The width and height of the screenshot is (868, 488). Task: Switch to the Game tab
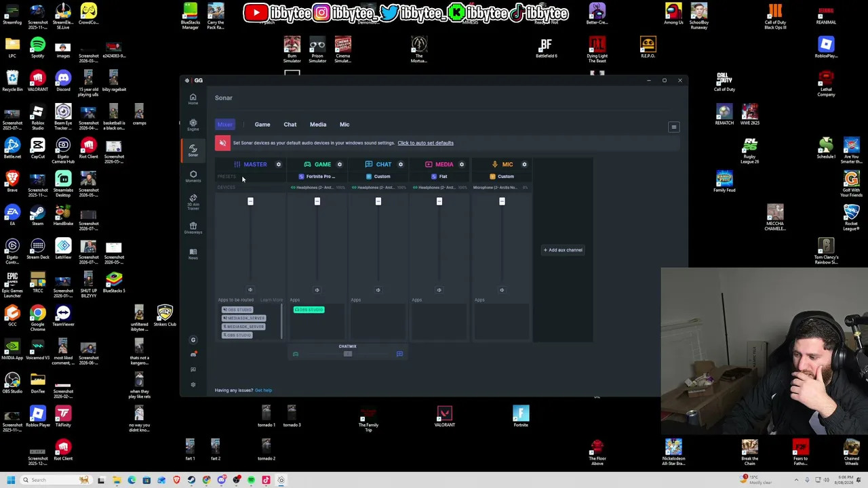coord(262,125)
